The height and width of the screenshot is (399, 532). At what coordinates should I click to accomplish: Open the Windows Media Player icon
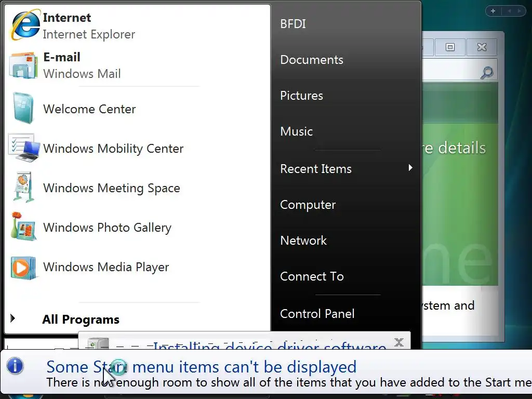click(x=23, y=268)
